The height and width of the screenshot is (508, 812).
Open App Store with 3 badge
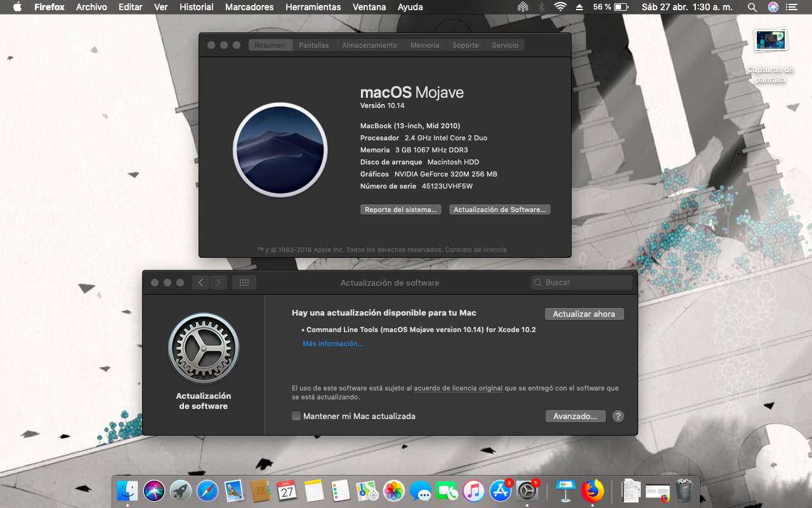pos(501,490)
